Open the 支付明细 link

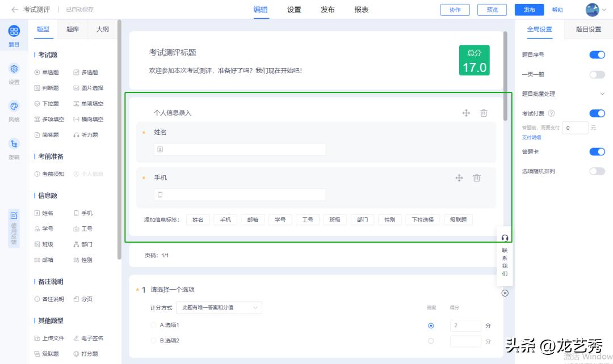532,137
